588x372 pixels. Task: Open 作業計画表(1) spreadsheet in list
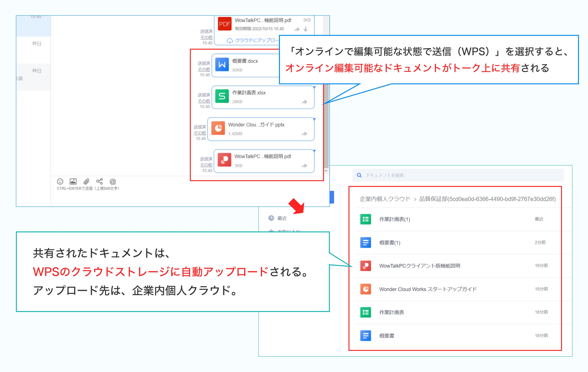pos(394,219)
